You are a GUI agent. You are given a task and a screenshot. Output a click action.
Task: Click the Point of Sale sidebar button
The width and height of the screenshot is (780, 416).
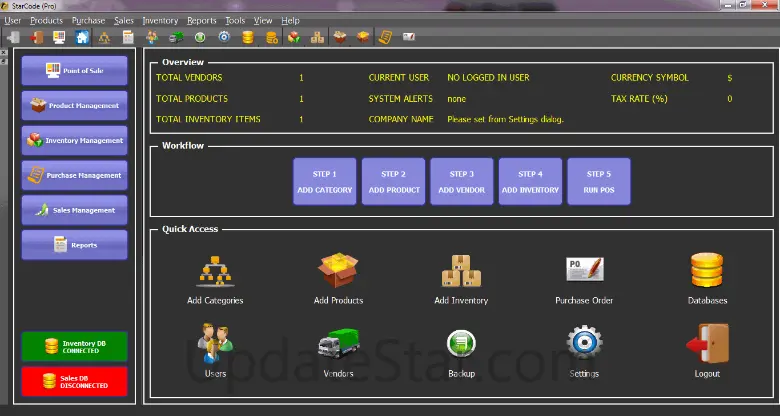click(x=75, y=71)
